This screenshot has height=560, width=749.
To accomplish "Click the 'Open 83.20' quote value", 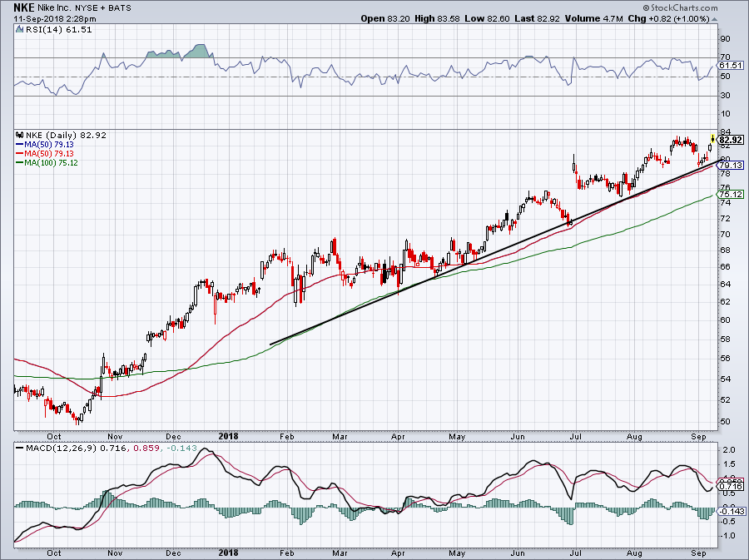I will pos(385,18).
